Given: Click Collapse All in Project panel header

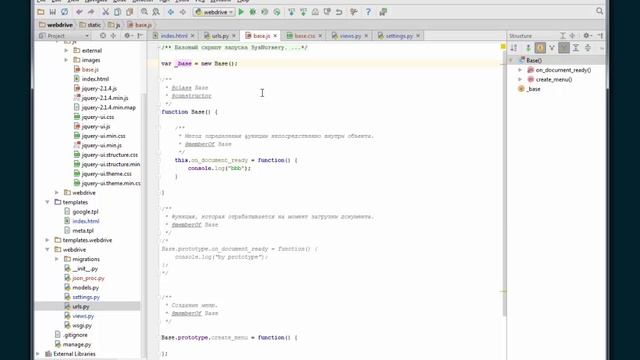Looking at the screenshot, I should tap(113, 36).
